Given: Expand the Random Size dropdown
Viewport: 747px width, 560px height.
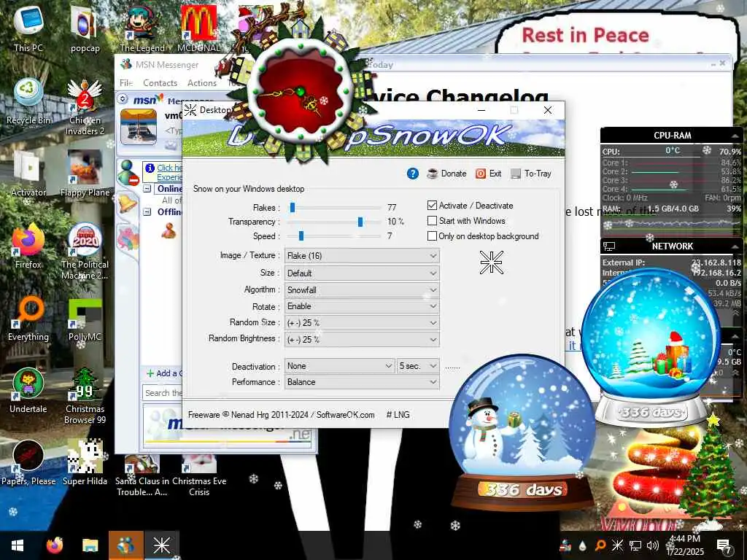Looking at the screenshot, I should coord(362,323).
